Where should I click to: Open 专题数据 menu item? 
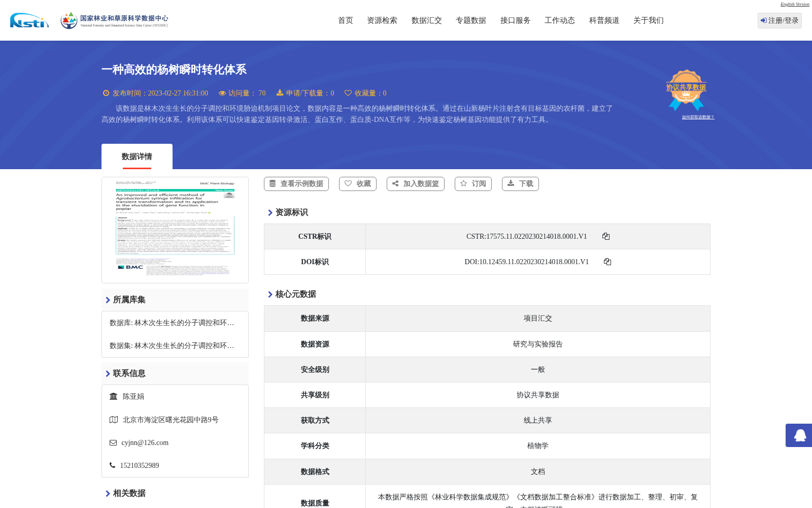click(x=471, y=20)
